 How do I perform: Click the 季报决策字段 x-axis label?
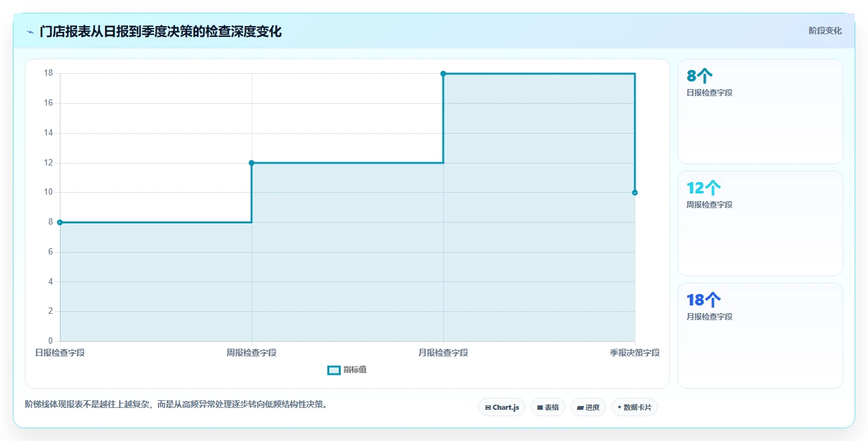tap(635, 353)
